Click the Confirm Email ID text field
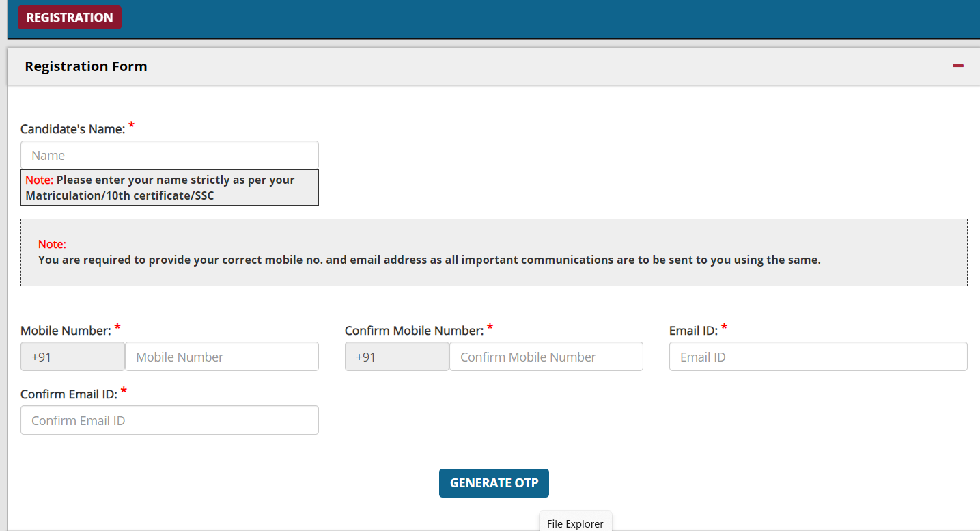Screen dimensions: 980x531 pyautogui.click(x=169, y=420)
